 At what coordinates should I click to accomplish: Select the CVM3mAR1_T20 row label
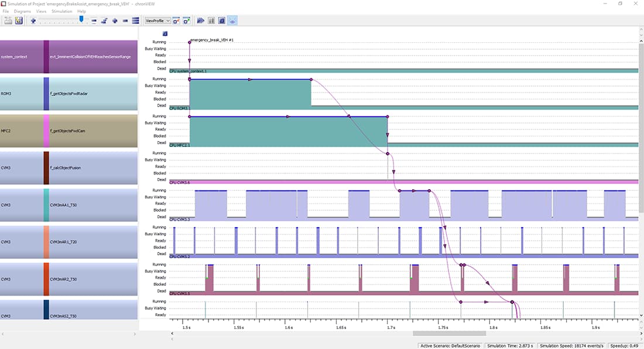(63, 242)
